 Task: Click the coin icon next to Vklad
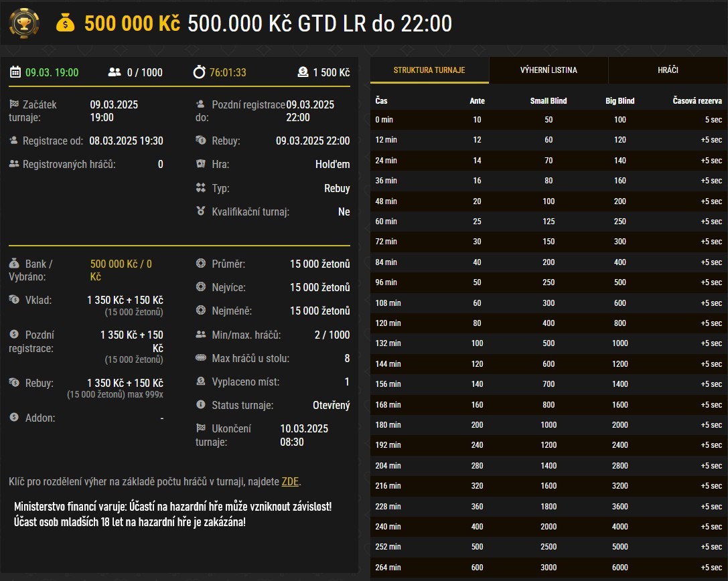click(x=14, y=299)
